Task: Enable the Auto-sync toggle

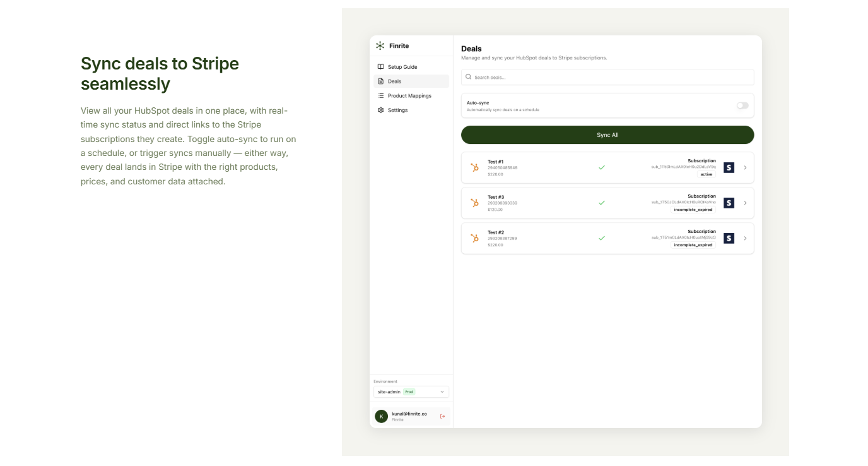Action: [x=742, y=105]
